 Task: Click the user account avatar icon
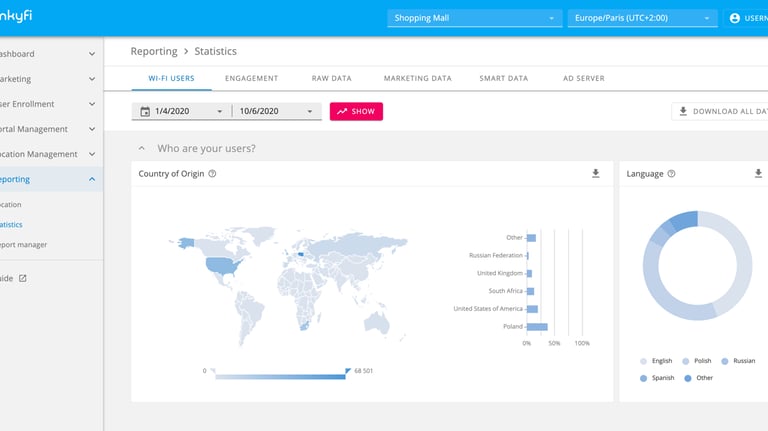tap(735, 18)
